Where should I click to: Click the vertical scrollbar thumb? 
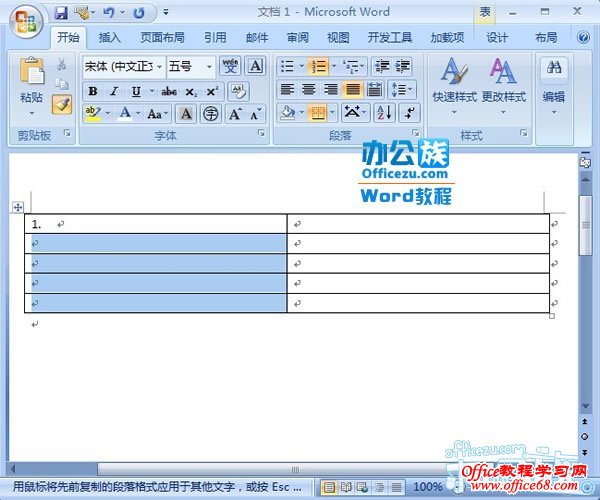[x=585, y=225]
